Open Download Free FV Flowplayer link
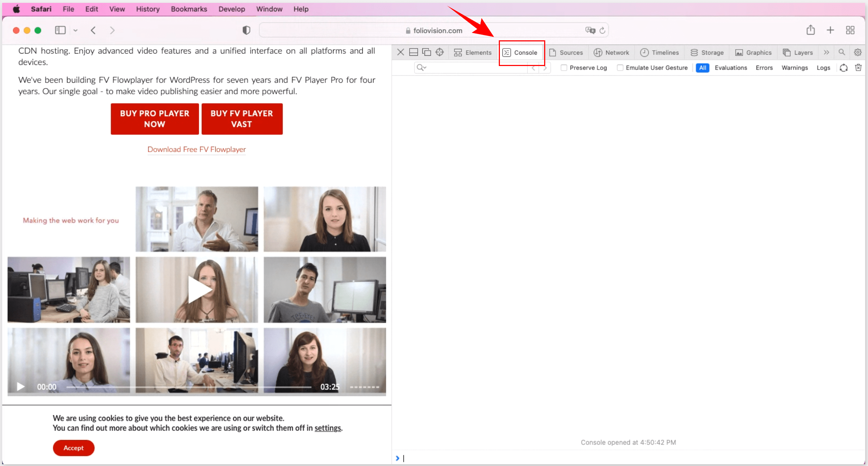 coord(197,150)
